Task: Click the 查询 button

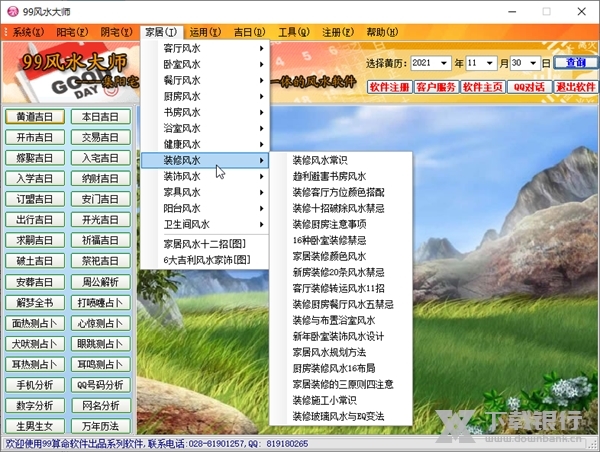Action: [x=575, y=62]
